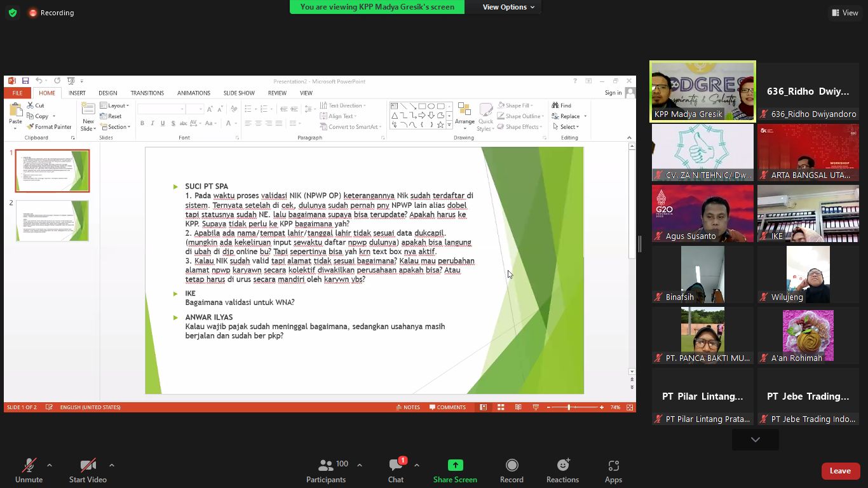Click the Recording indicator

click(51, 13)
